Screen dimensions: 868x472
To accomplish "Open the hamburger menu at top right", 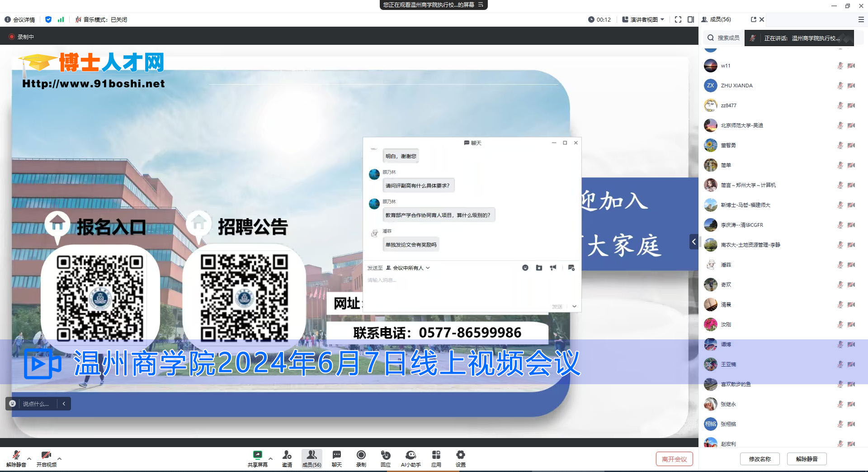I will (861, 19).
